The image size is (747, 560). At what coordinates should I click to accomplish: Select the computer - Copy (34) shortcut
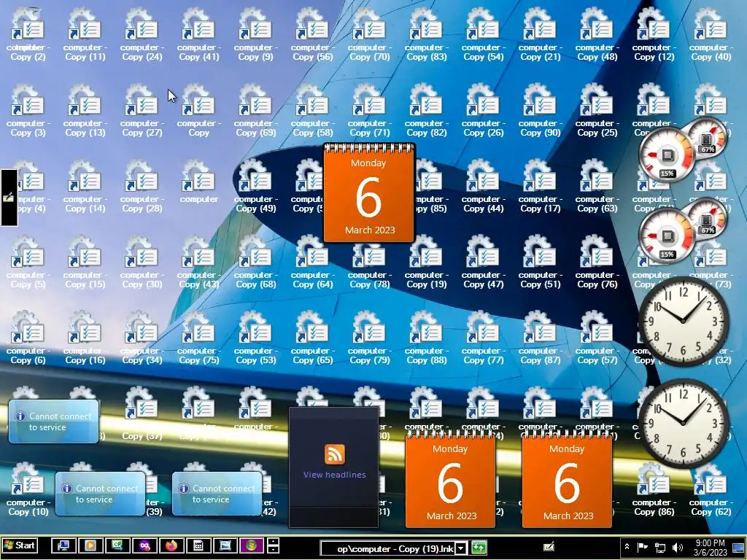[x=142, y=338]
